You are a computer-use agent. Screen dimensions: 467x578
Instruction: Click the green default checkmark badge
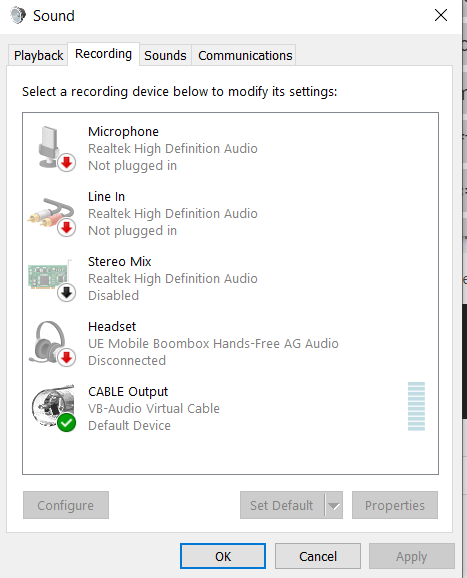coord(66,423)
